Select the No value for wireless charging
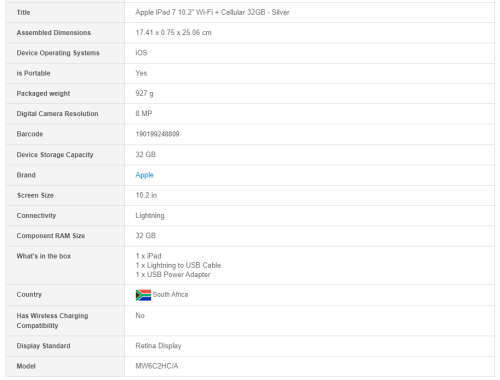Viewport: 500px width, 380px height. coord(140,316)
